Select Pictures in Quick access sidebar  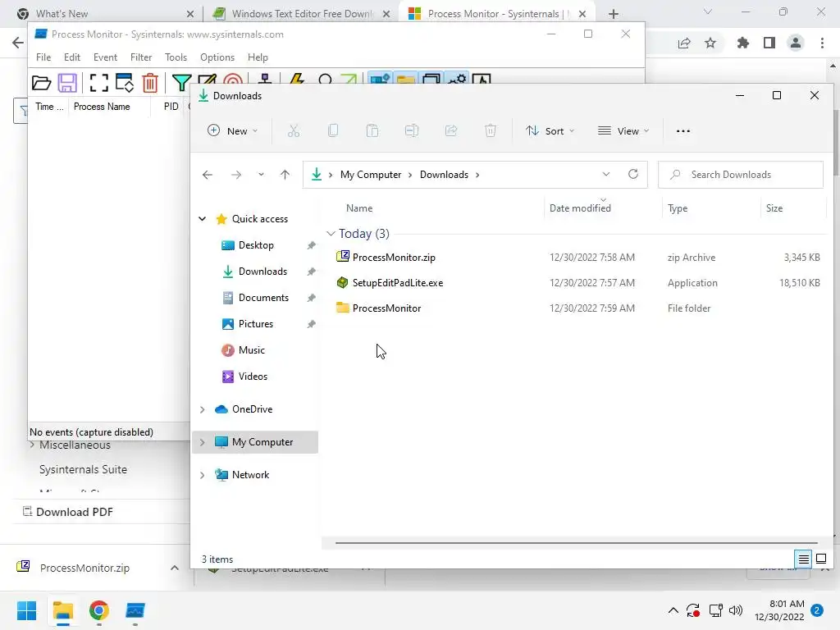point(256,324)
